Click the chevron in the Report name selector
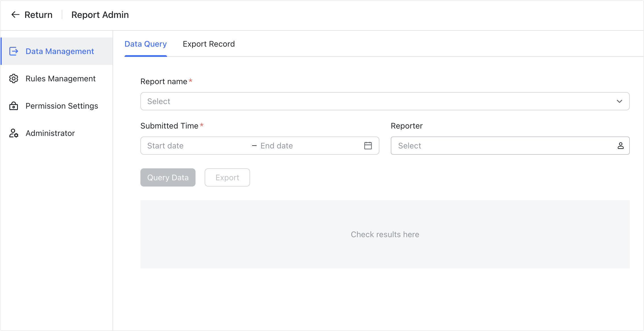 620,101
